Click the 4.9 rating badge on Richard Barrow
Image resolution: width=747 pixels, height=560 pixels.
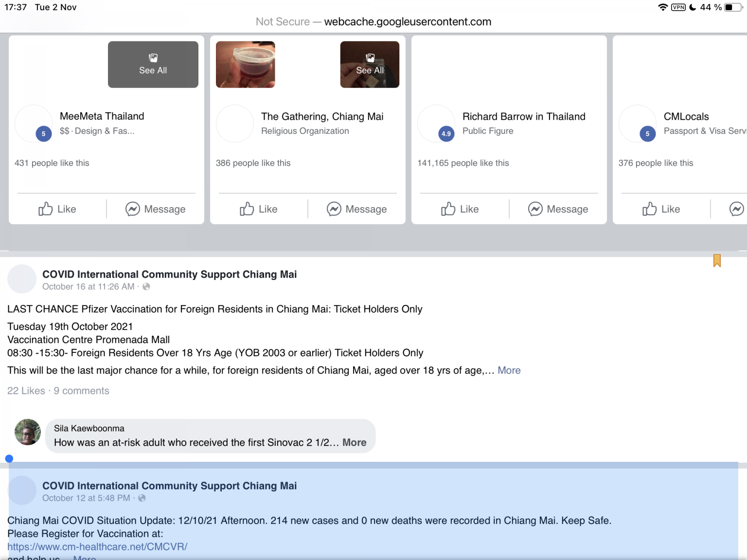click(446, 134)
